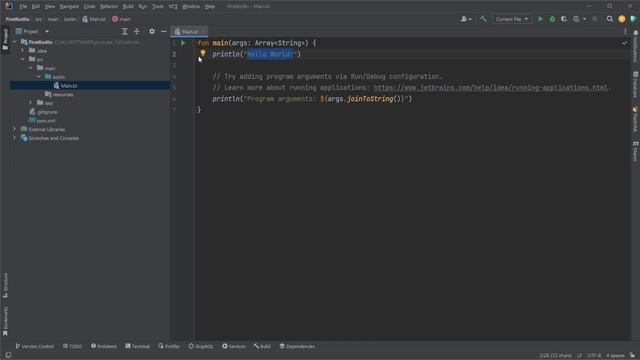The image size is (640, 360).
Task: Click the 4 spaces indent in status bar
Action: click(615, 356)
